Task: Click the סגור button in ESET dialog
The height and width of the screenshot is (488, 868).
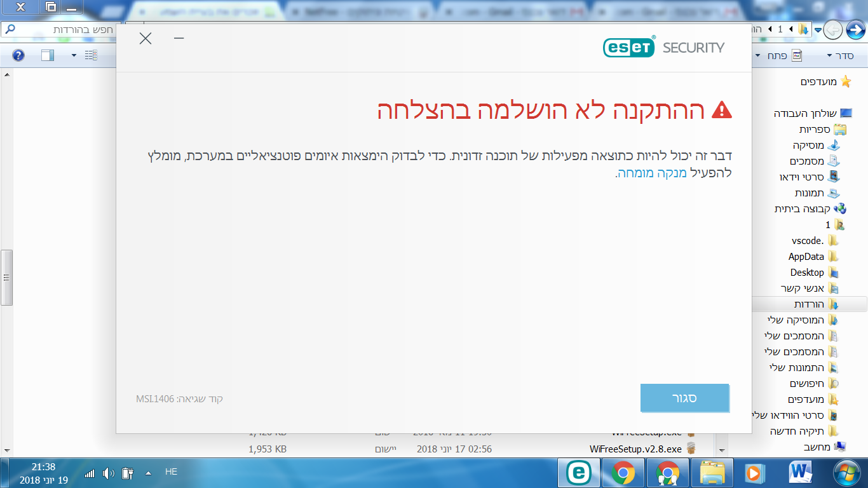Action: click(684, 398)
